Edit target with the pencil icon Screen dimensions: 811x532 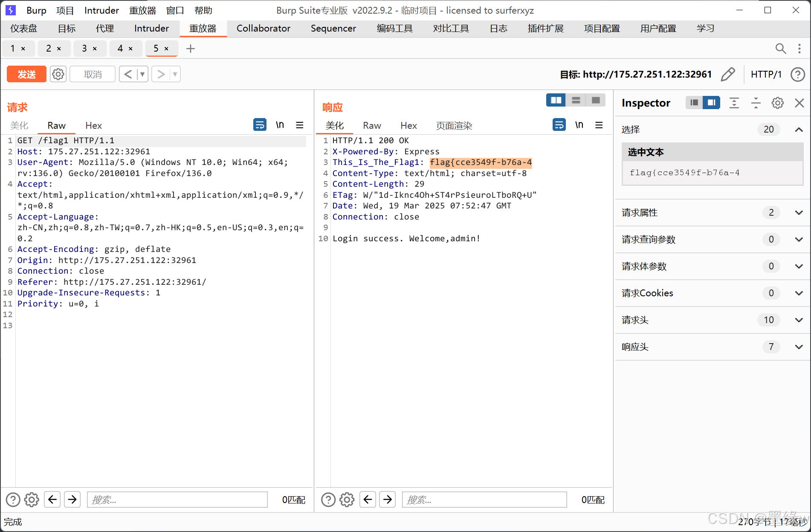pos(728,74)
